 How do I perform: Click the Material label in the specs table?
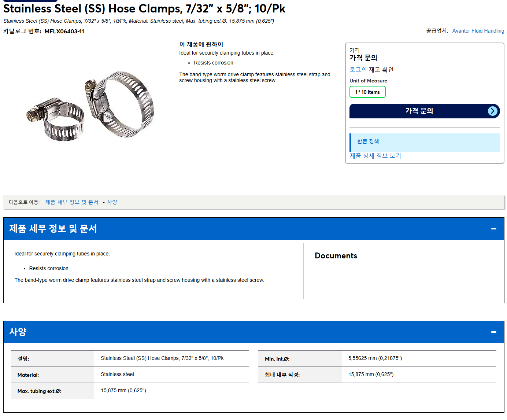pos(28,375)
